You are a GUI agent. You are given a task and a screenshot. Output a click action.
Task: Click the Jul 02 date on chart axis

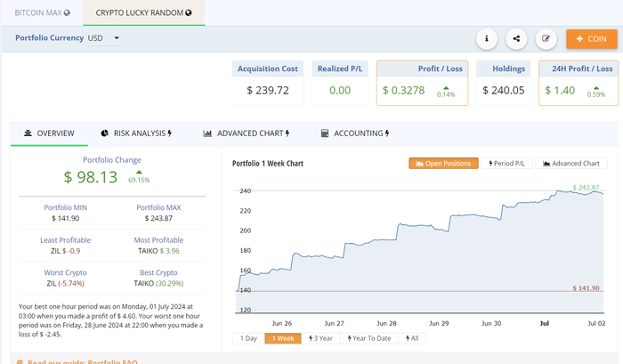coord(597,323)
